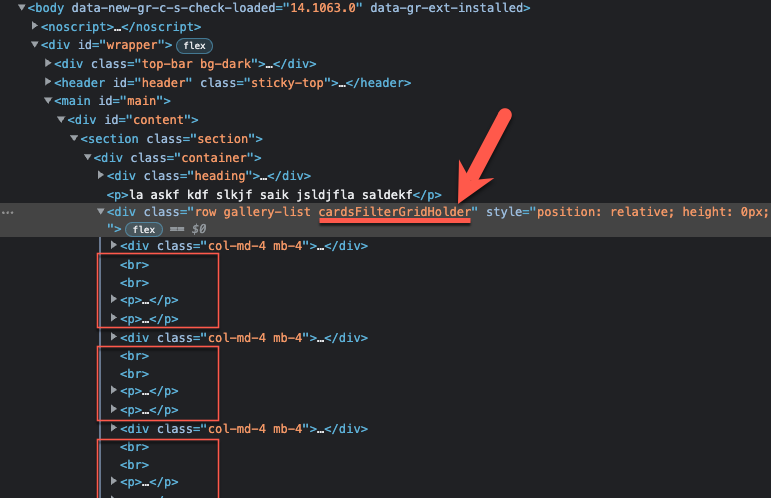Expand the third col-md-4 mb-4 div
This screenshot has height=498, width=771.
[113, 429]
